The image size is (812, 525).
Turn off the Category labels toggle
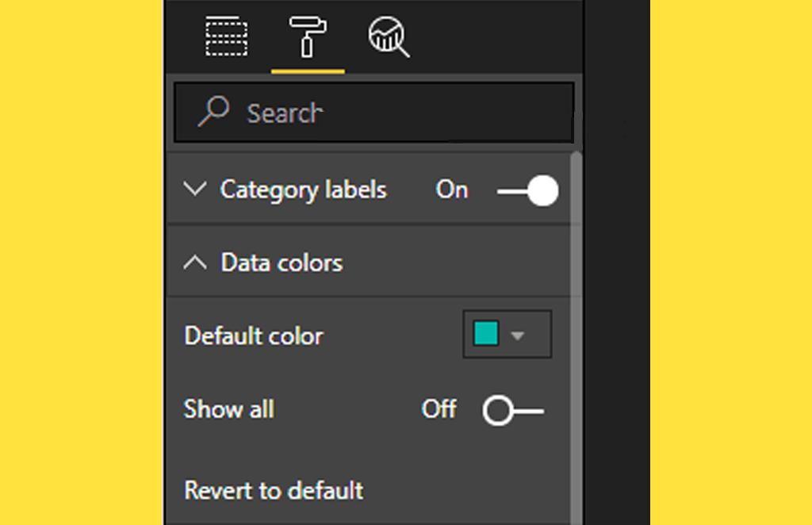528,191
